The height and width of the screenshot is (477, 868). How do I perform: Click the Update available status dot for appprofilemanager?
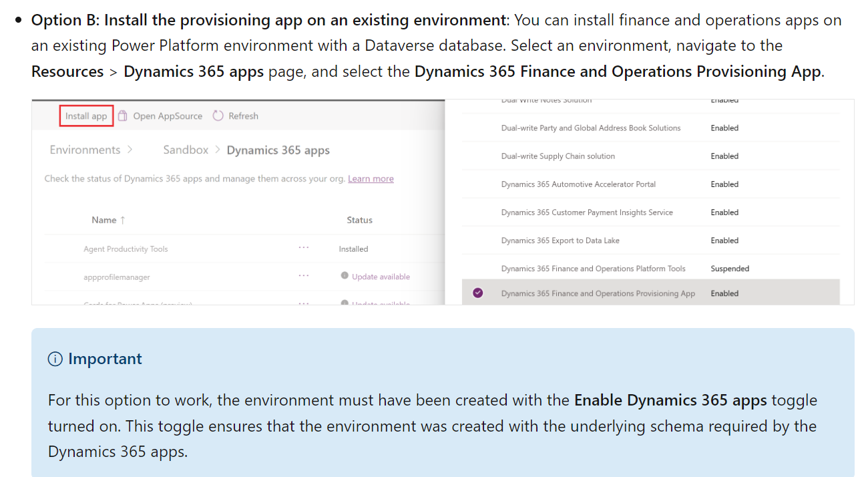[x=345, y=275]
